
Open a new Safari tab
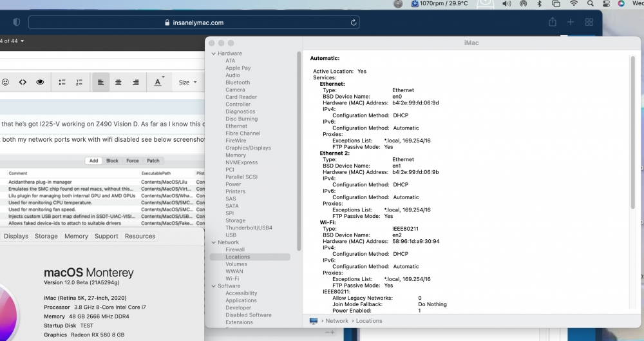point(571,22)
